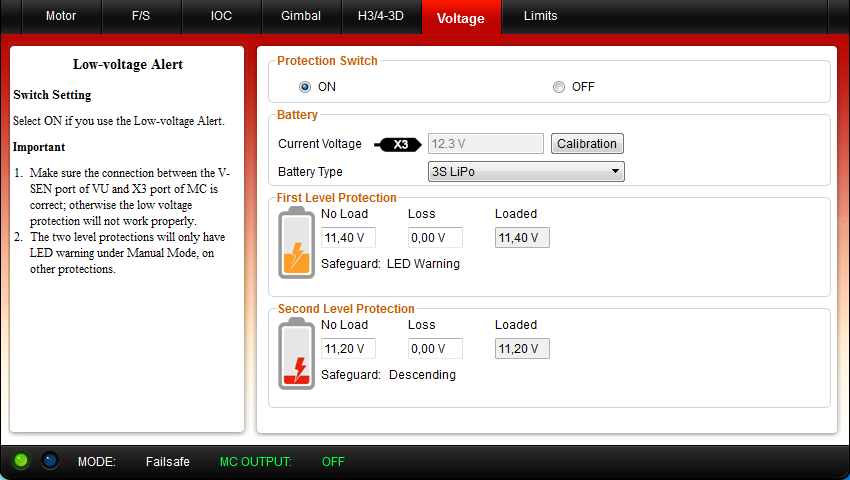Click the blue status LED indicator

[x=49, y=460]
